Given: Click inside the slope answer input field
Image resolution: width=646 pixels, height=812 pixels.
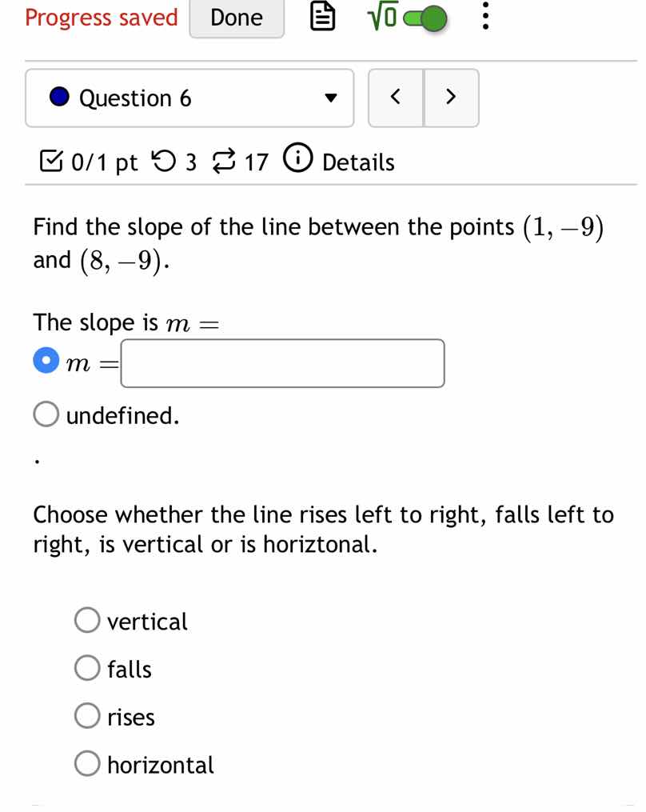Looking at the screenshot, I should click(282, 362).
